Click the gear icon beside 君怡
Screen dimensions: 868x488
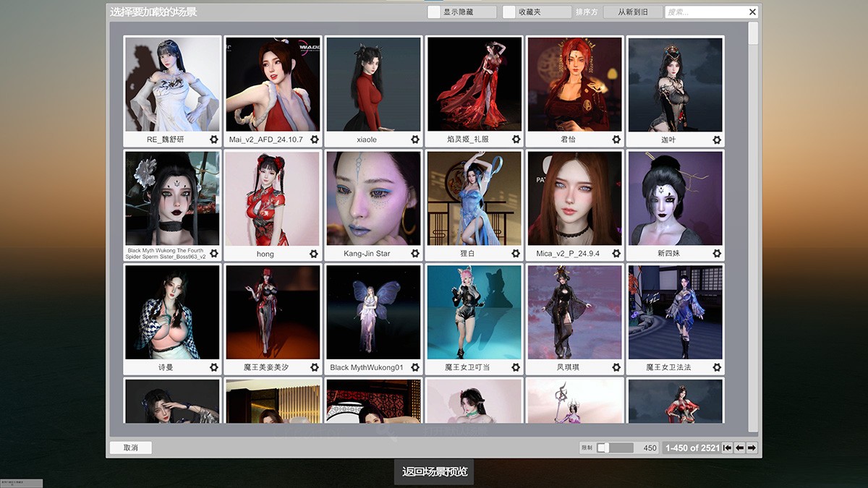[616, 140]
